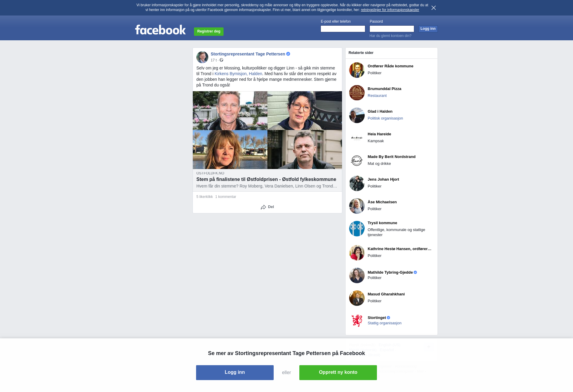Viewport: 573px width, 392px height.
Task: Open the Made By Berit Nordstrand logo
Action: click(x=357, y=161)
